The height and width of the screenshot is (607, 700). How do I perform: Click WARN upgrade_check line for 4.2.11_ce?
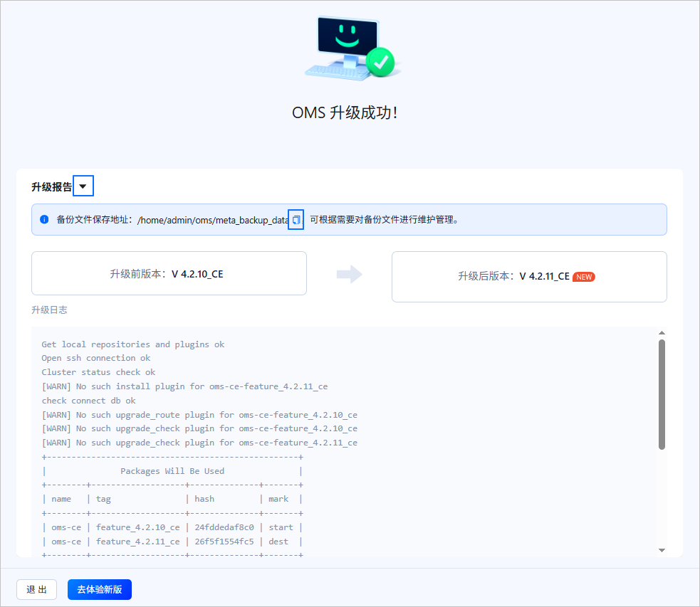[199, 443]
